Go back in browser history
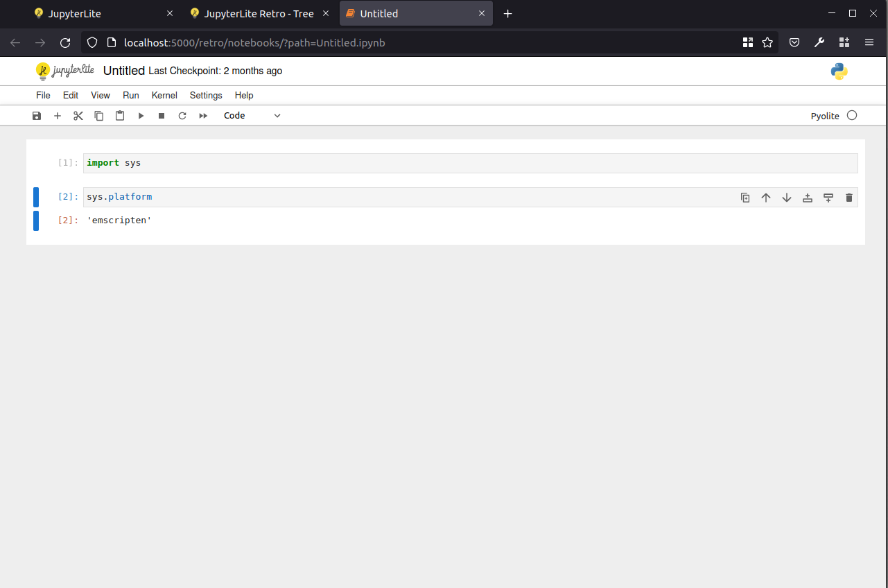 click(x=15, y=43)
